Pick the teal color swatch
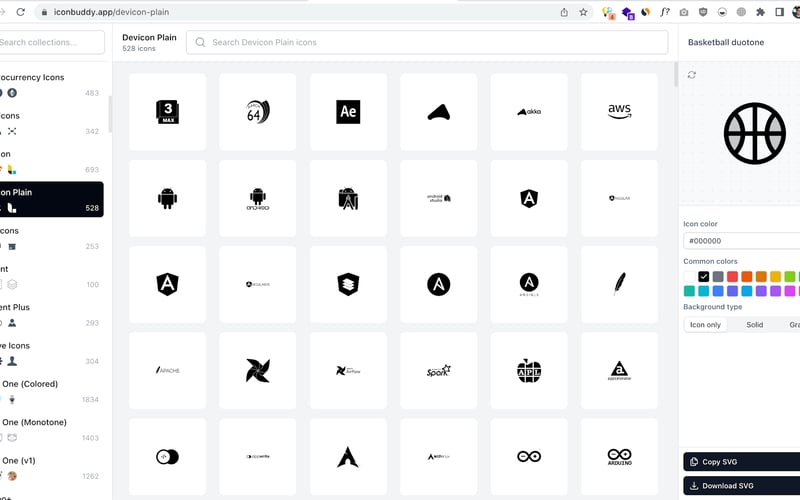Image resolution: width=800 pixels, height=500 pixels. point(689,291)
